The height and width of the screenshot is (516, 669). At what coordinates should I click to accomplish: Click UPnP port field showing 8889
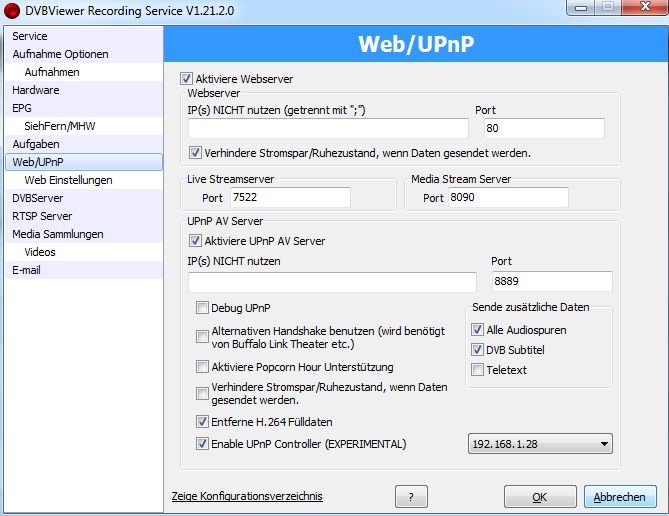tap(552, 281)
